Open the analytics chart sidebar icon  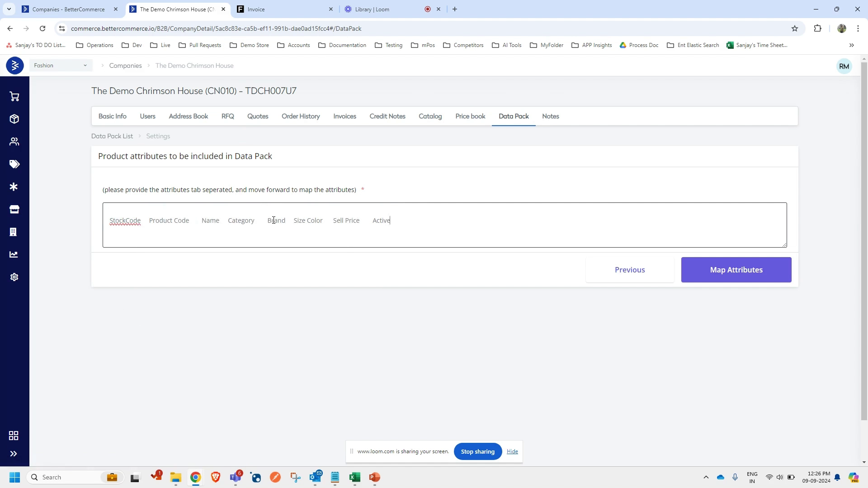[x=14, y=255]
